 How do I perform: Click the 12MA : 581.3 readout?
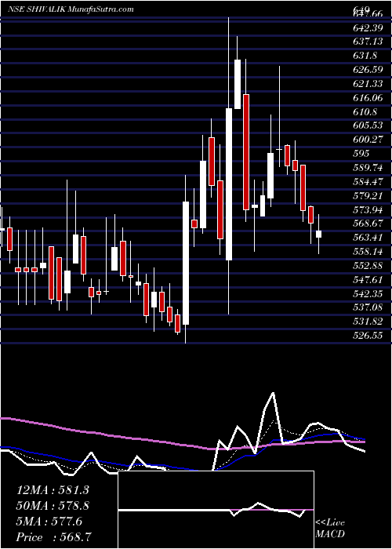point(53,490)
